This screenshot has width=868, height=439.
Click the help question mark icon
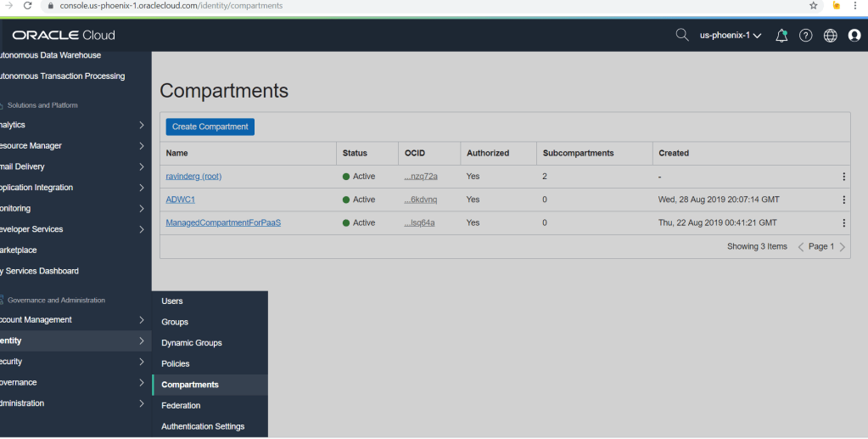pyautogui.click(x=806, y=36)
